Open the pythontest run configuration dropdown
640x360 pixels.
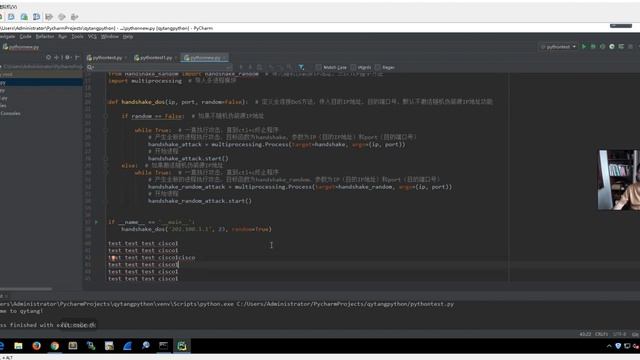click(x=558, y=47)
